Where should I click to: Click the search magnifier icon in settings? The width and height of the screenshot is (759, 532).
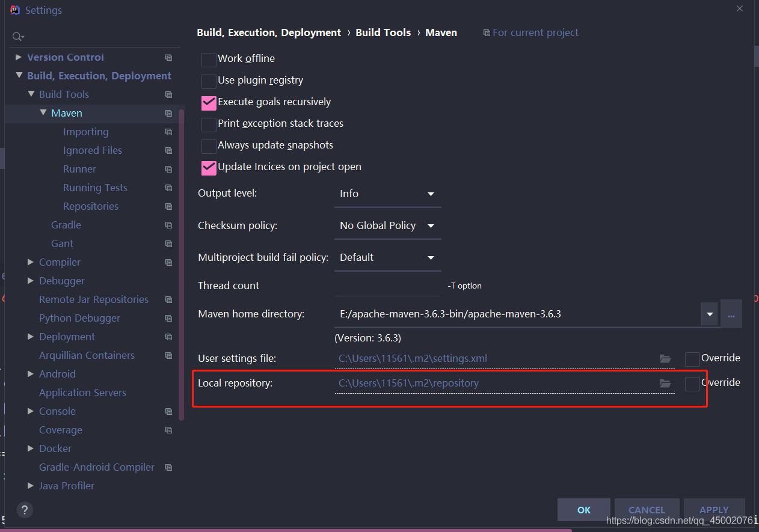point(18,37)
